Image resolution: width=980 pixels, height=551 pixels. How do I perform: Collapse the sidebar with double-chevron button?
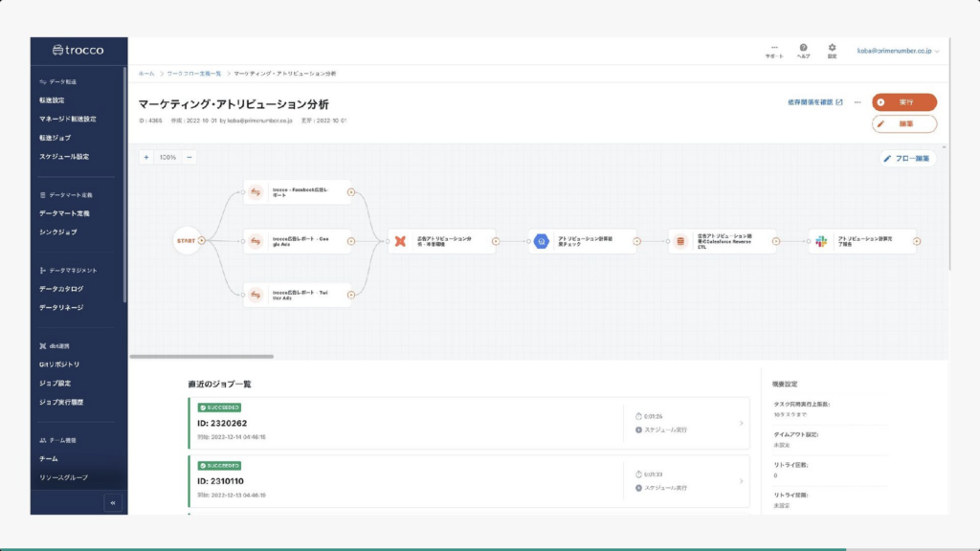pos(113,502)
